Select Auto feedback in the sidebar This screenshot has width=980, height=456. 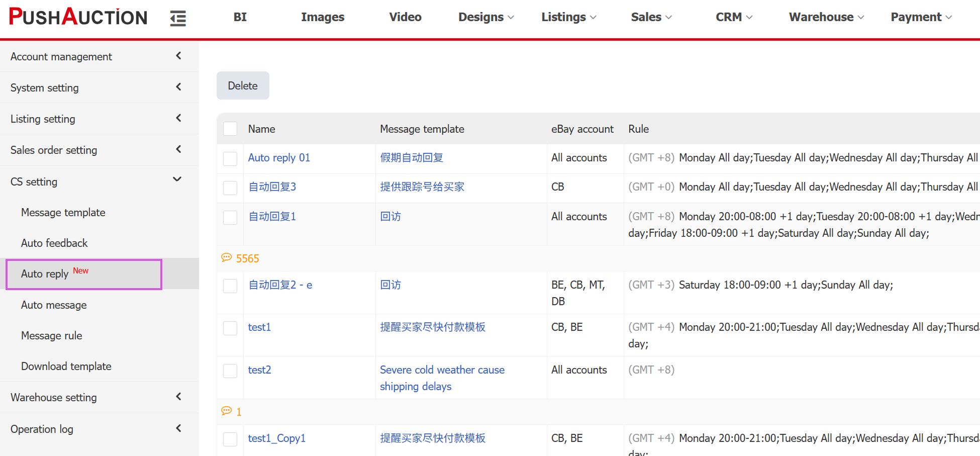[x=54, y=243]
